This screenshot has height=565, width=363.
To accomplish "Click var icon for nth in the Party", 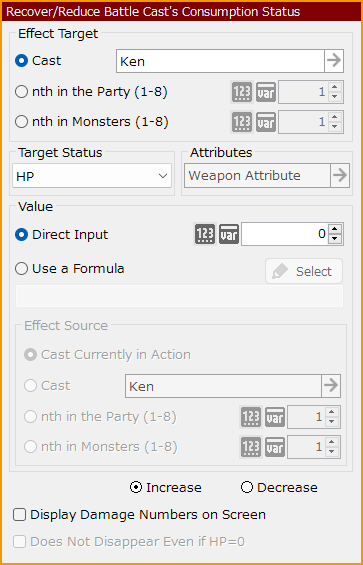I will pyautogui.click(x=266, y=92).
